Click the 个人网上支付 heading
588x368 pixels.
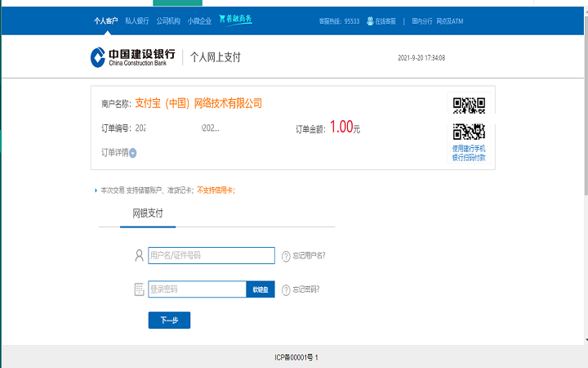click(x=216, y=57)
